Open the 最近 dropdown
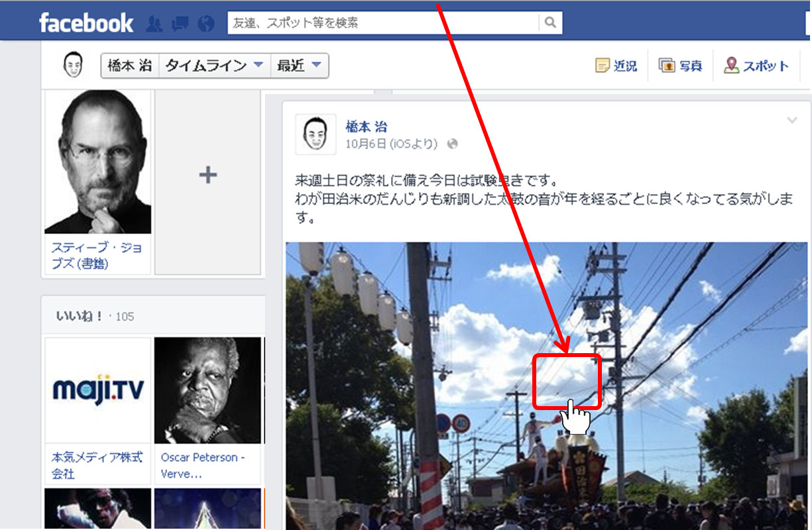 coord(299,66)
